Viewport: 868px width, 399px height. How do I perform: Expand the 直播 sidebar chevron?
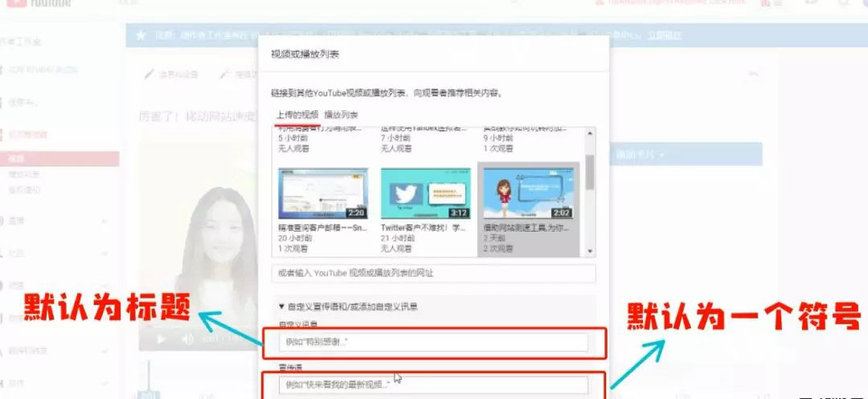point(104,221)
